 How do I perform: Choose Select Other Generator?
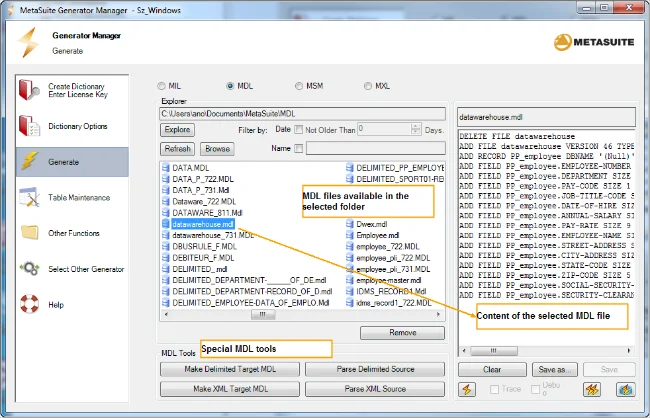pos(72,269)
